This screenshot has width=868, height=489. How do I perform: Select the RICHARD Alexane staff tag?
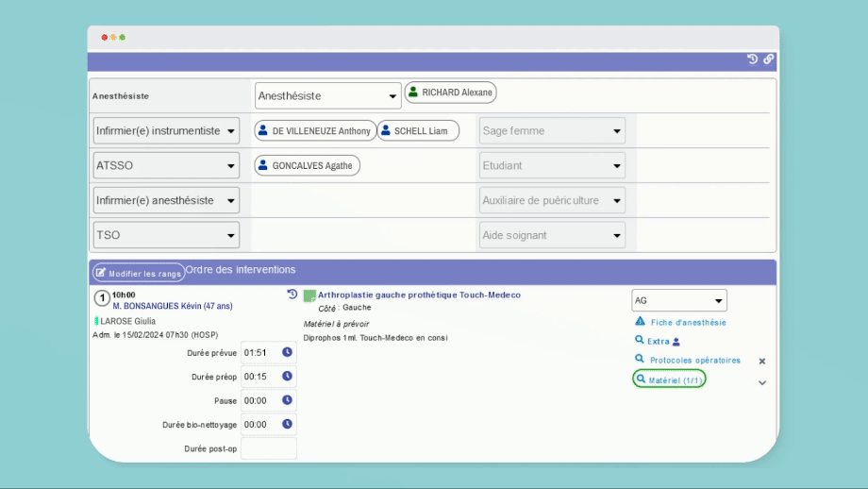(450, 93)
